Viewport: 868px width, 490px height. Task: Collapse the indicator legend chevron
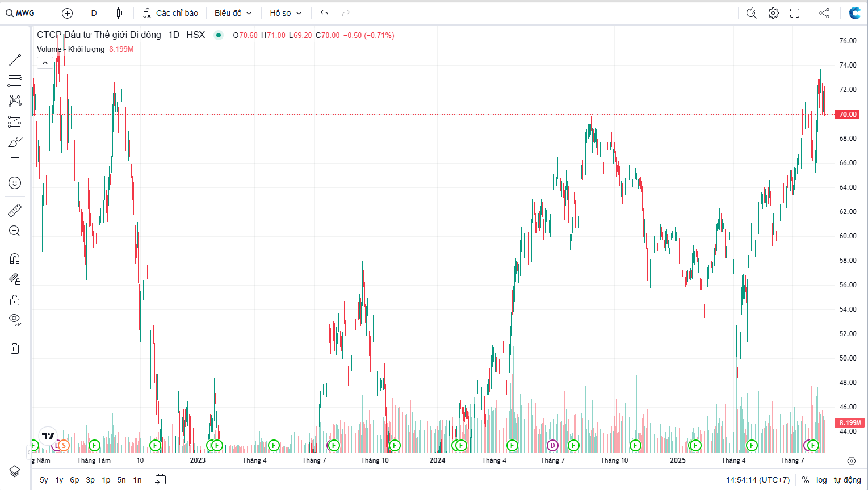point(45,63)
